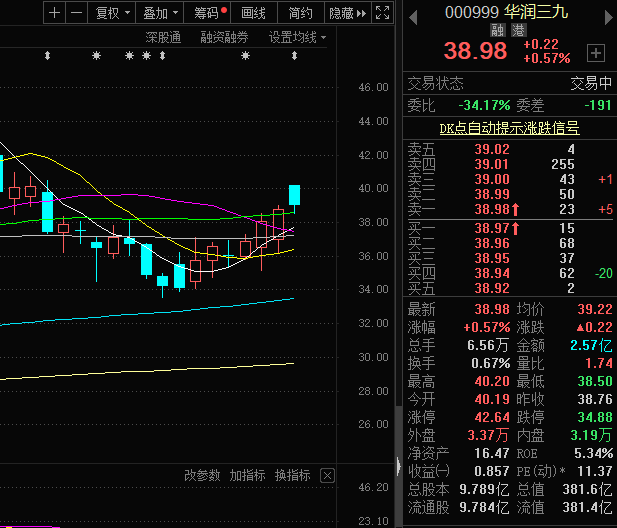Go to next stock with right arrow
This screenshot has width=617, height=528.
click(608, 18)
